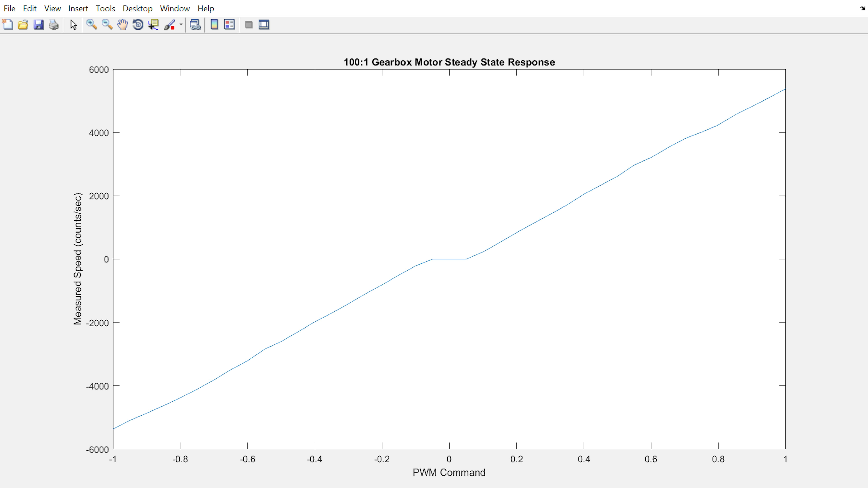
Task: Insert a legend into the plot
Action: tap(229, 25)
